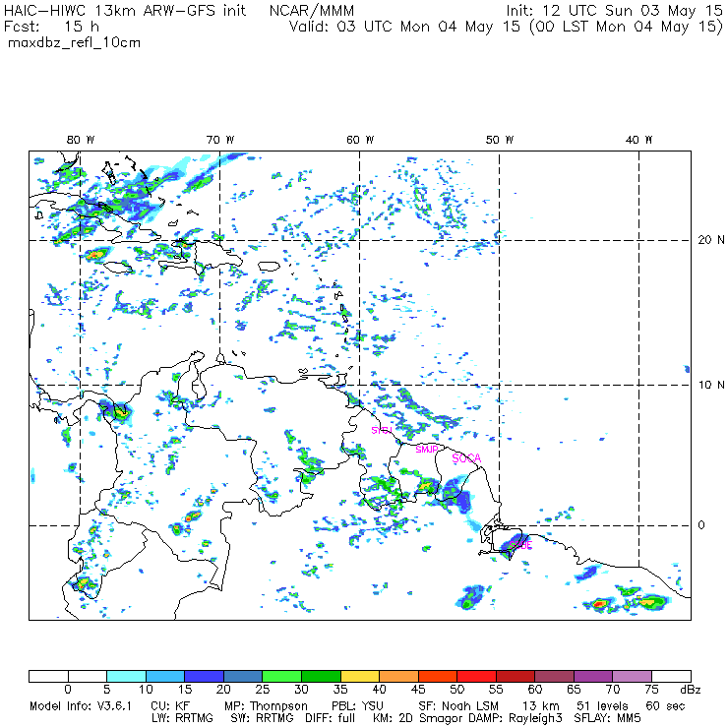Click the '70 W' longitude label
The image size is (728, 728).
(x=220, y=140)
